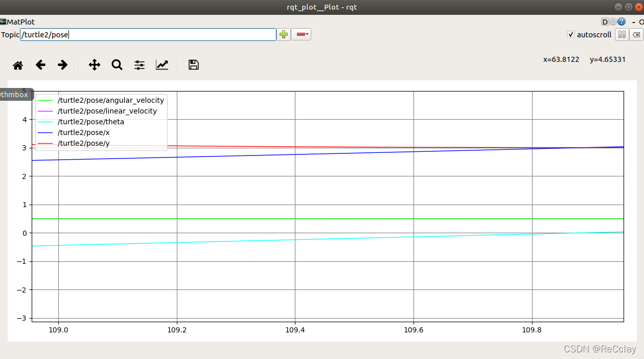Screen dimensions: 644x359
Task: Click the red pose/y legend line sample
Action: coord(45,143)
